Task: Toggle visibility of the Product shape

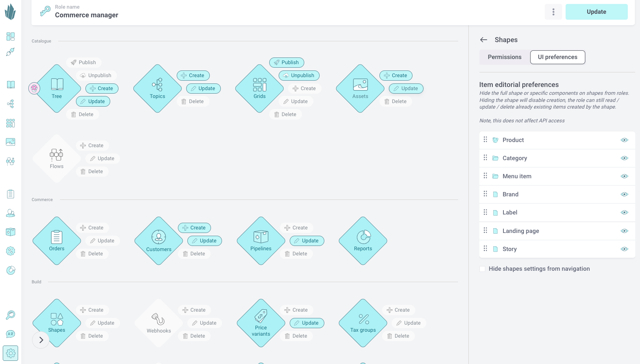Action: pyautogui.click(x=624, y=140)
